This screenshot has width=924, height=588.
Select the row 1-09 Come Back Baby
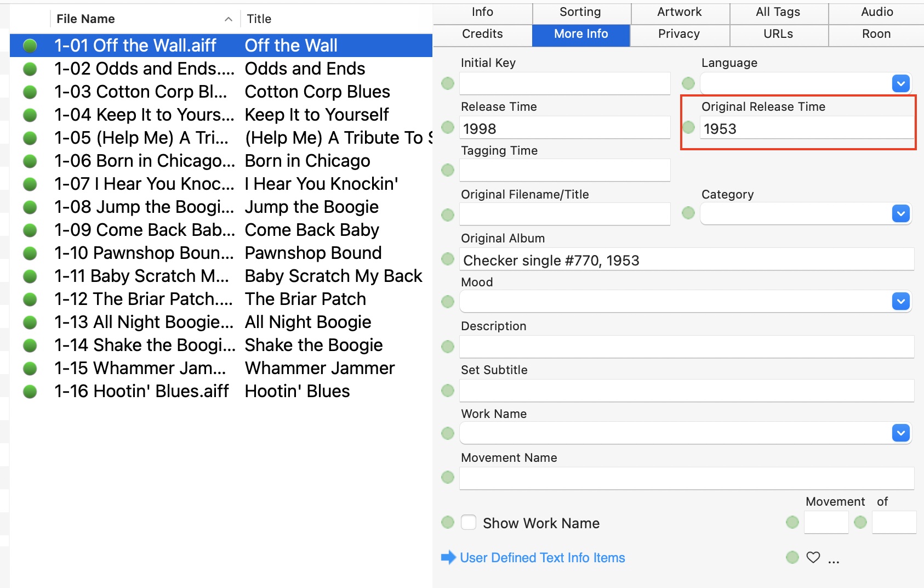click(x=221, y=230)
